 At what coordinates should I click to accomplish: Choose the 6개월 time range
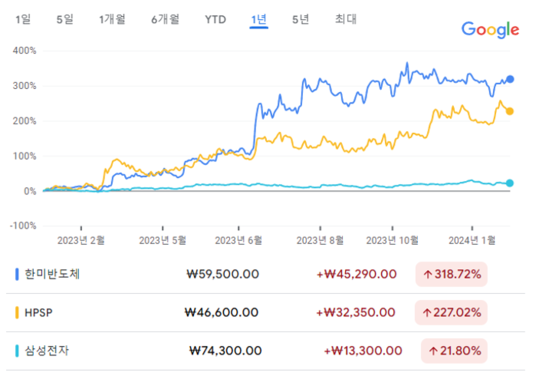click(x=165, y=20)
